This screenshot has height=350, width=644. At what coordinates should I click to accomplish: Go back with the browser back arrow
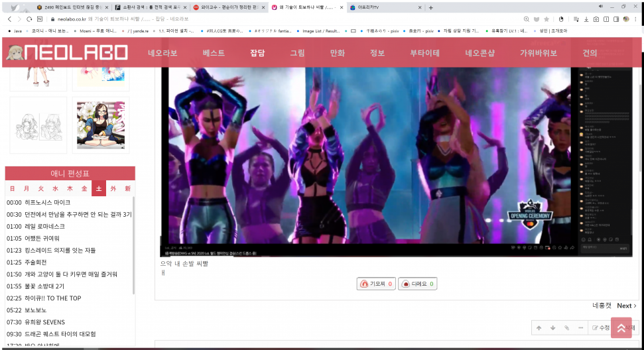[x=9, y=19]
